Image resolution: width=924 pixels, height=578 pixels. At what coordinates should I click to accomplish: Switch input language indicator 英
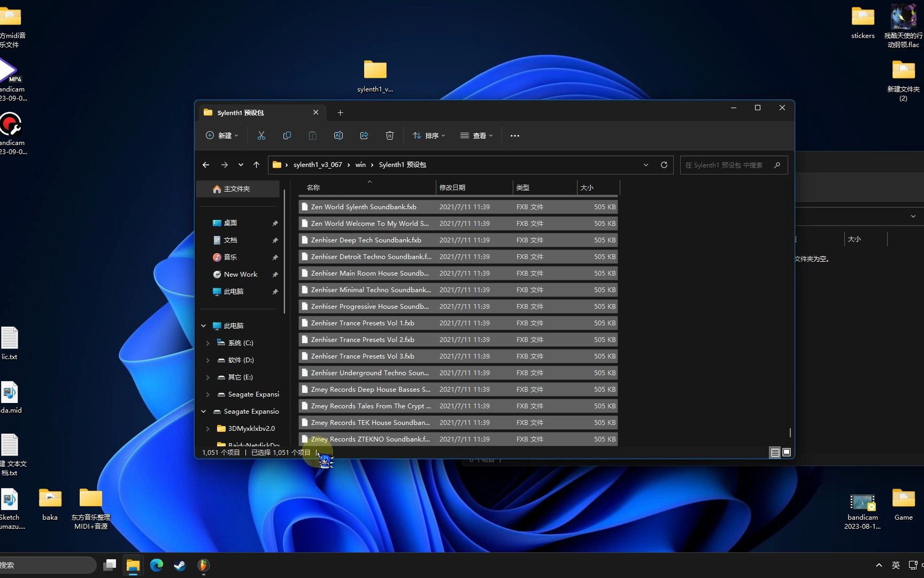[x=896, y=565]
